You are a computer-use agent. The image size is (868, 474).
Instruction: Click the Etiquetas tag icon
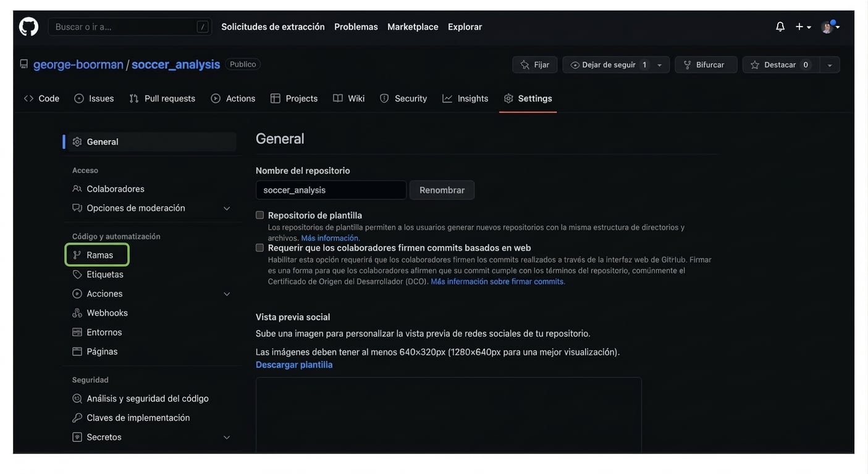(77, 275)
